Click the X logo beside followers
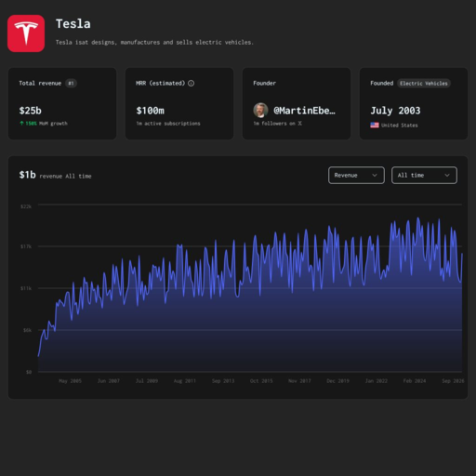This screenshot has height=476, width=476. 299,124
